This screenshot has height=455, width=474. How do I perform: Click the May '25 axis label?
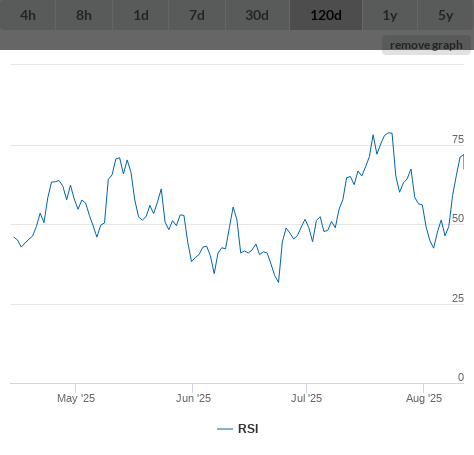(76, 398)
